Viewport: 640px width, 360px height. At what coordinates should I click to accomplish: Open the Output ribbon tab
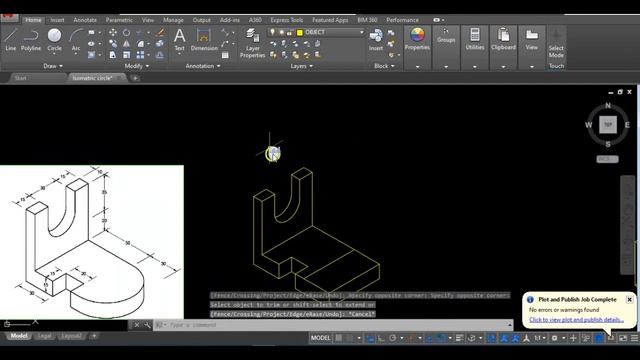coord(202,20)
